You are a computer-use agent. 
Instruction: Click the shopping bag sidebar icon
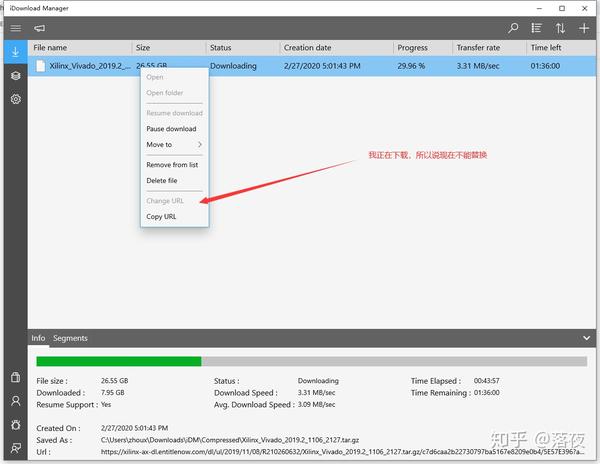pyautogui.click(x=15, y=377)
